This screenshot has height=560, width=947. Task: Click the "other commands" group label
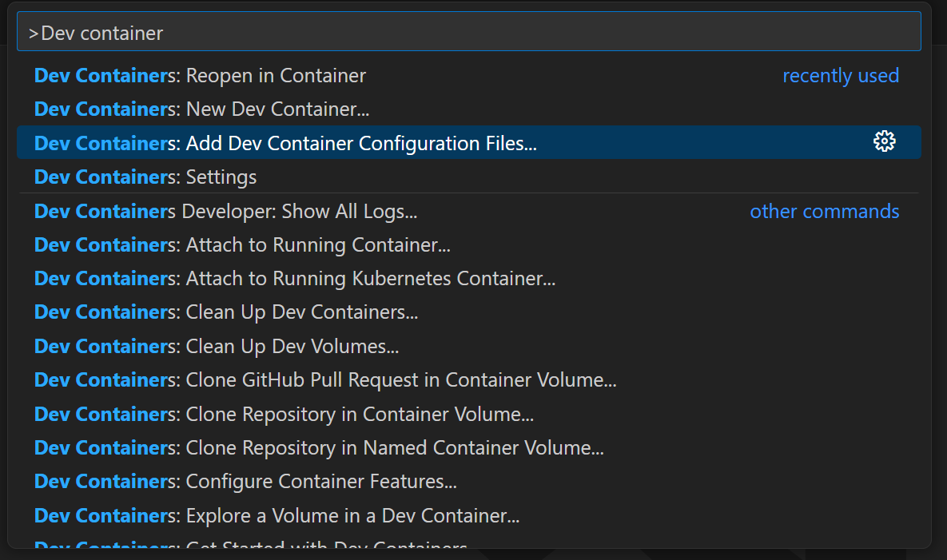coord(824,212)
